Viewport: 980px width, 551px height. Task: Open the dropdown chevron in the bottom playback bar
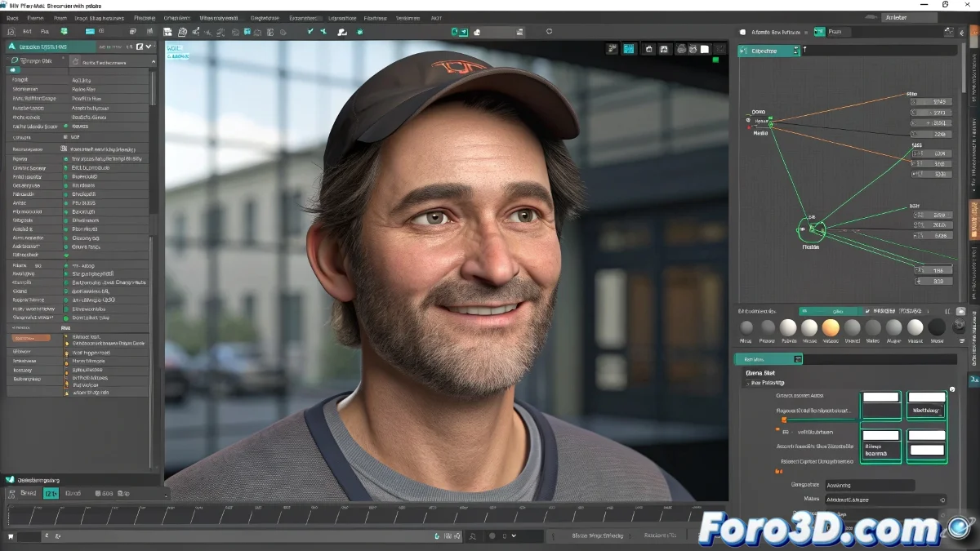pos(513,536)
